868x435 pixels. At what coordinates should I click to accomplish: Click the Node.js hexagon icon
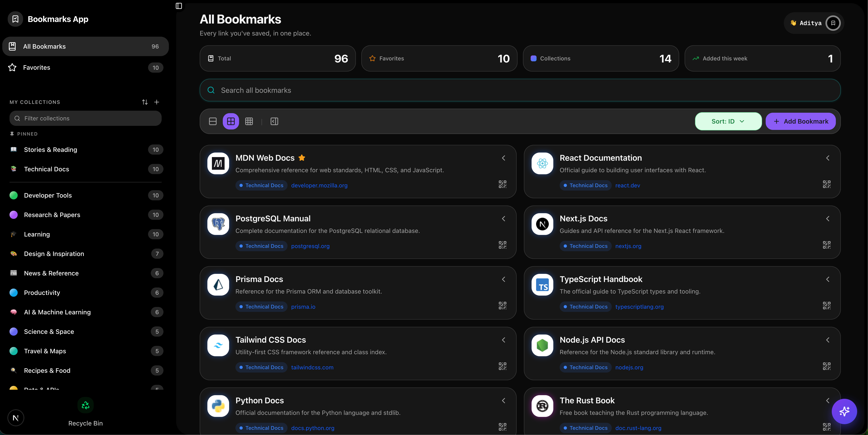coord(542,345)
